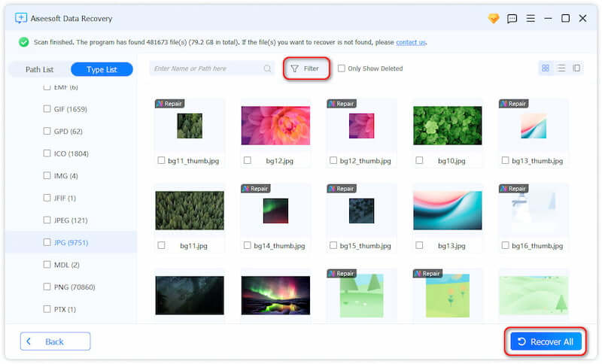This screenshot has width=602, height=364.
Task: Select the bg12.jpg file checkbox
Action: pos(248,160)
